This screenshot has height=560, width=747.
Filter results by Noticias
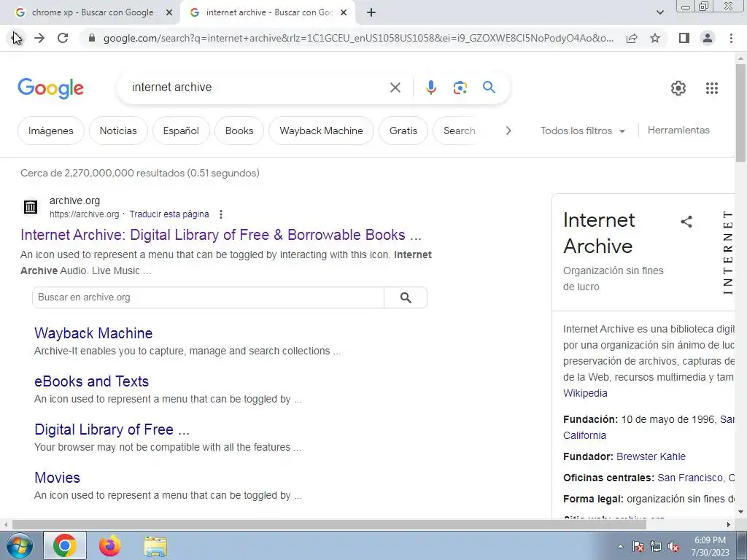tap(118, 131)
